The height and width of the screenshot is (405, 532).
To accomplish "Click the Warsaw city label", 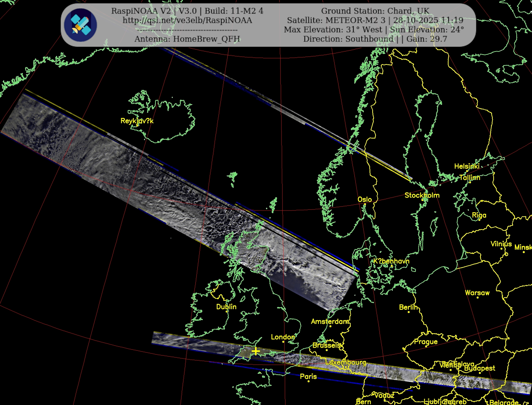I will (477, 293).
